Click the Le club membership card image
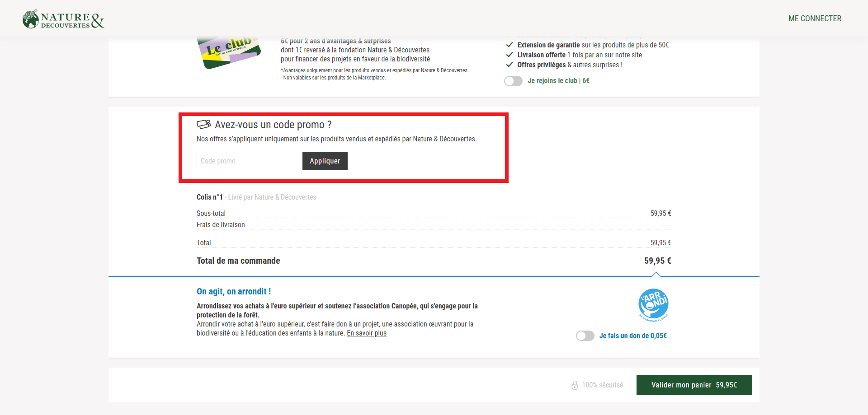 pyautogui.click(x=229, y=52)
